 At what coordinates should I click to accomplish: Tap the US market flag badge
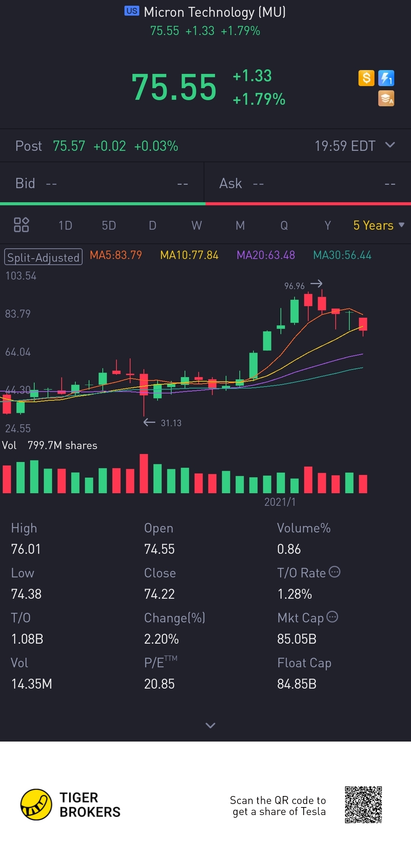click(x=132, y=11)
